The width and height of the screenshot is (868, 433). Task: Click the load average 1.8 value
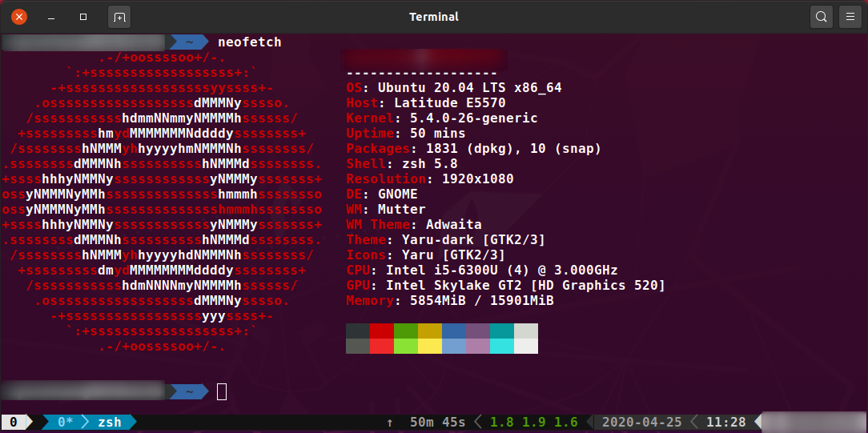point(502,423)
